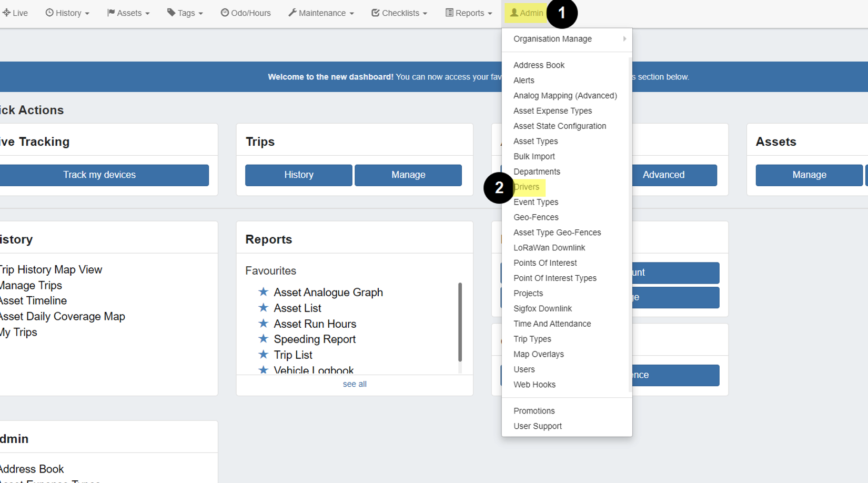Select Users in the Admin menu

[524, 369]
